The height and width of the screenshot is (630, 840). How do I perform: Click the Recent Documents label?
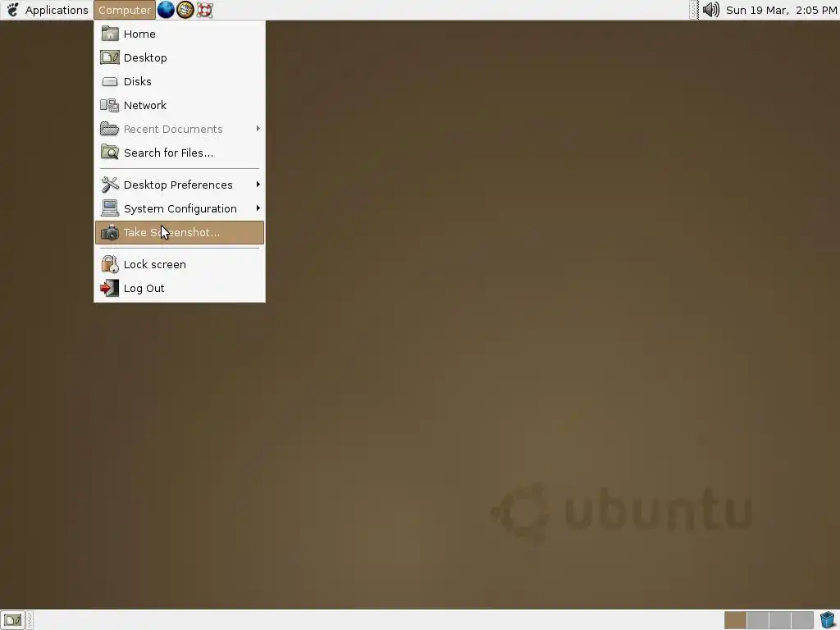(x=173, y=129)
